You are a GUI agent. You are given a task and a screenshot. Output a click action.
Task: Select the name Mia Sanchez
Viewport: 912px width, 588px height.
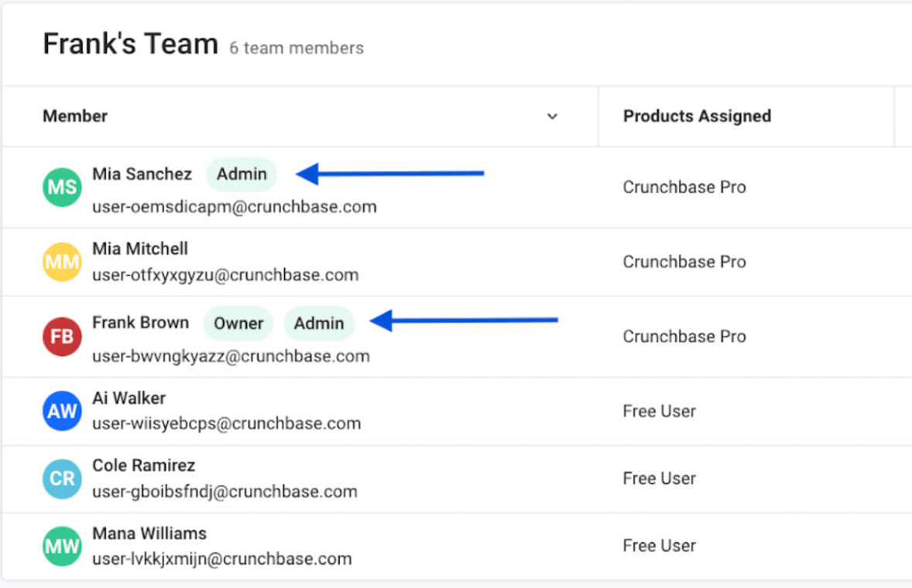pos(142,174)
